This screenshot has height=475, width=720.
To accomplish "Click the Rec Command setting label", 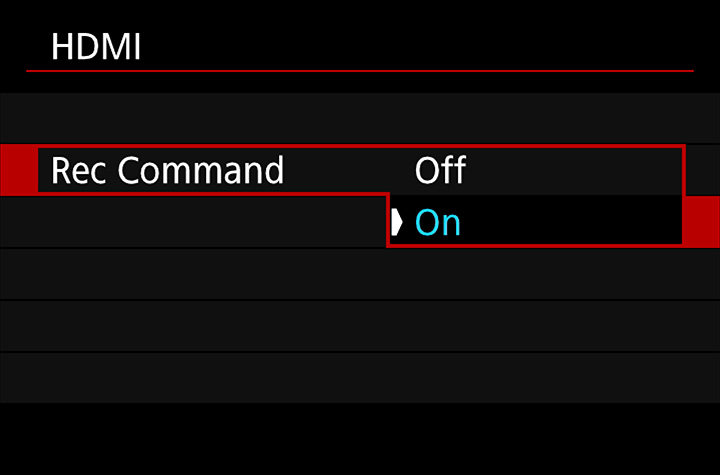I will pyautogui.click(x=168, y=170).
